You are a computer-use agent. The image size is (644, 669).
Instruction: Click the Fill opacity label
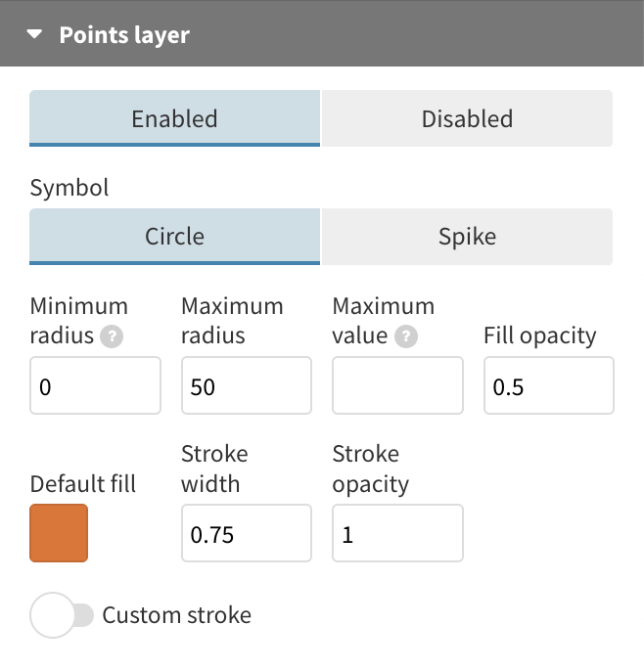(x=540, y=335)
